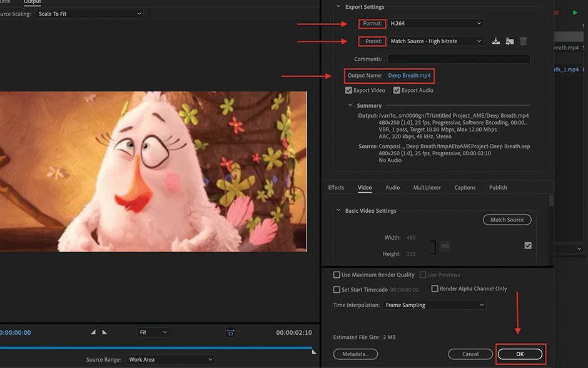Click the crop/aspect icon in the preview toolbar
The height and width of the screenshot is (368, 588).
[x=231, y=332]
